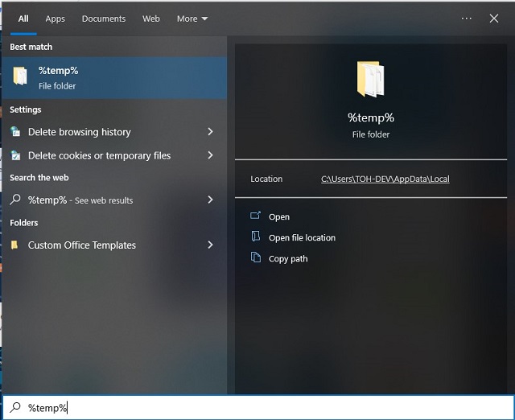Image resolution: width=515 pixels, height=420 pixels.
Task: Expand Delete browsing history arrow
Action: [211, 132]
